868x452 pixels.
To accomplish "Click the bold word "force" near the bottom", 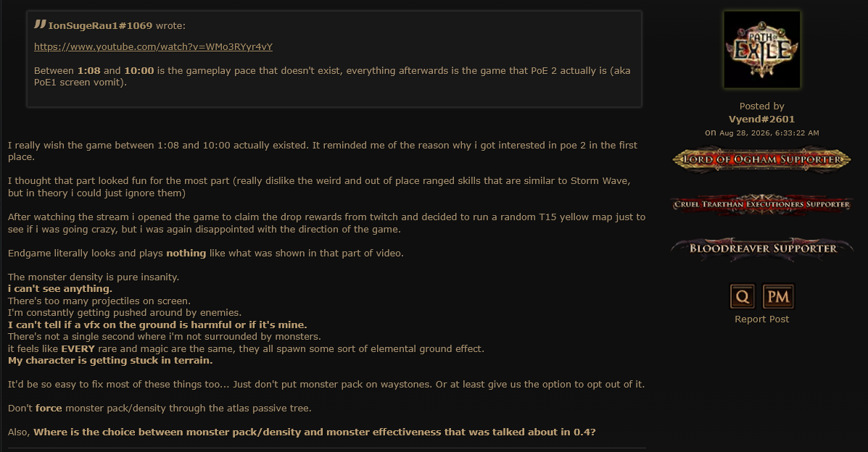I will 49,409.
